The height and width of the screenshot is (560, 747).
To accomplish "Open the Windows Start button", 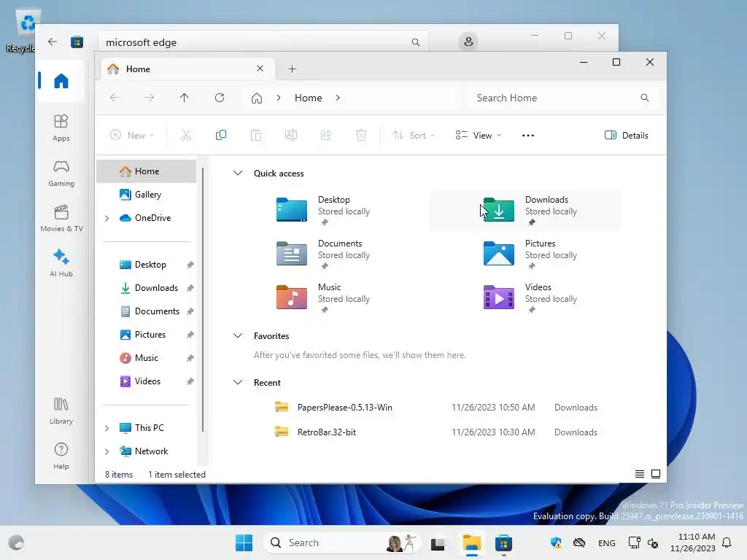I will pos(244,542).
